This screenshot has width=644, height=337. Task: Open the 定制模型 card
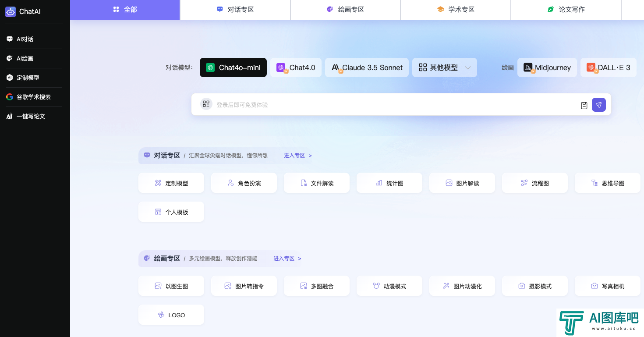pos(171,183)
